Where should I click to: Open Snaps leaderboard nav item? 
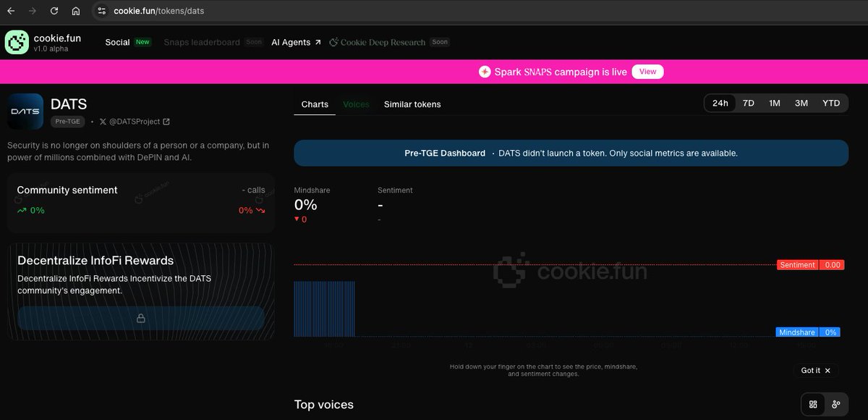[x=202, y=42]
